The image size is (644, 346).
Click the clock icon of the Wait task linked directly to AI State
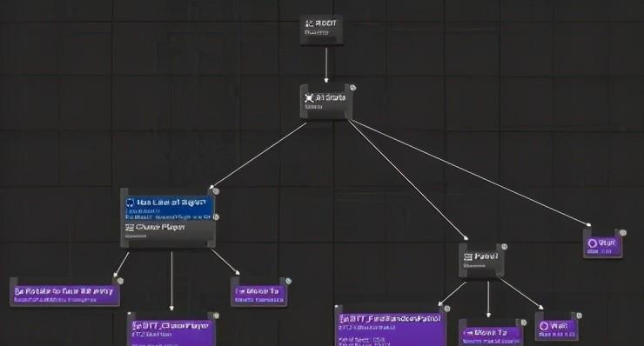pyautogui.click(x=593, y=243)
